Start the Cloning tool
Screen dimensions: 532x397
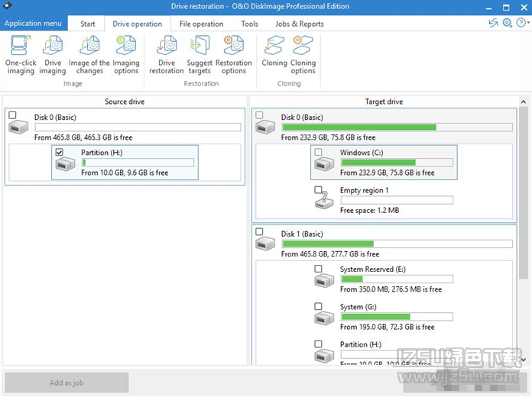(274, 50)
